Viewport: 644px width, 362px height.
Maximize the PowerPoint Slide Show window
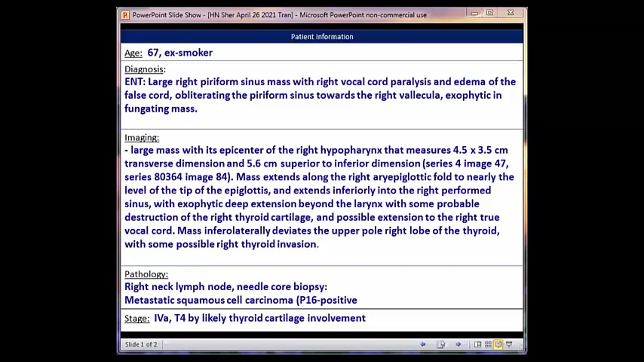pos(490,13)
